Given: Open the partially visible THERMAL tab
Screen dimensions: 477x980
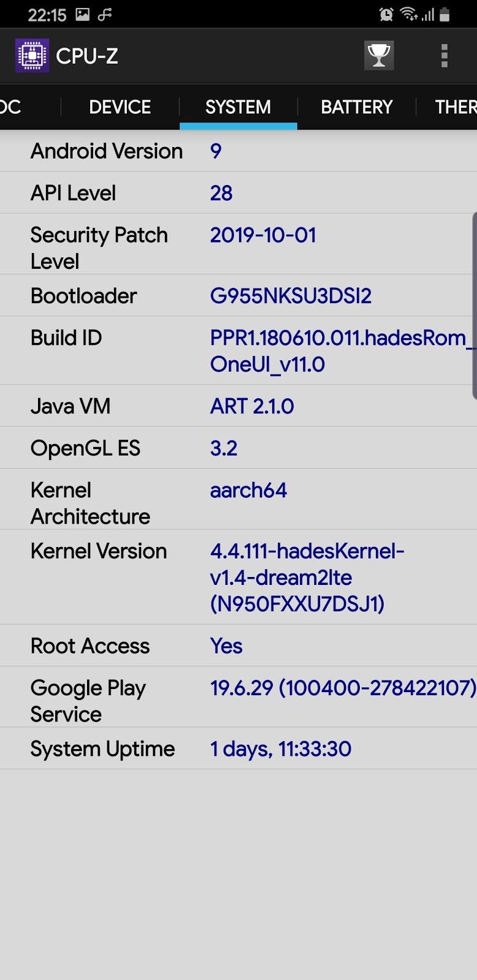Looking at the screenshot, I should coord(455,107).
